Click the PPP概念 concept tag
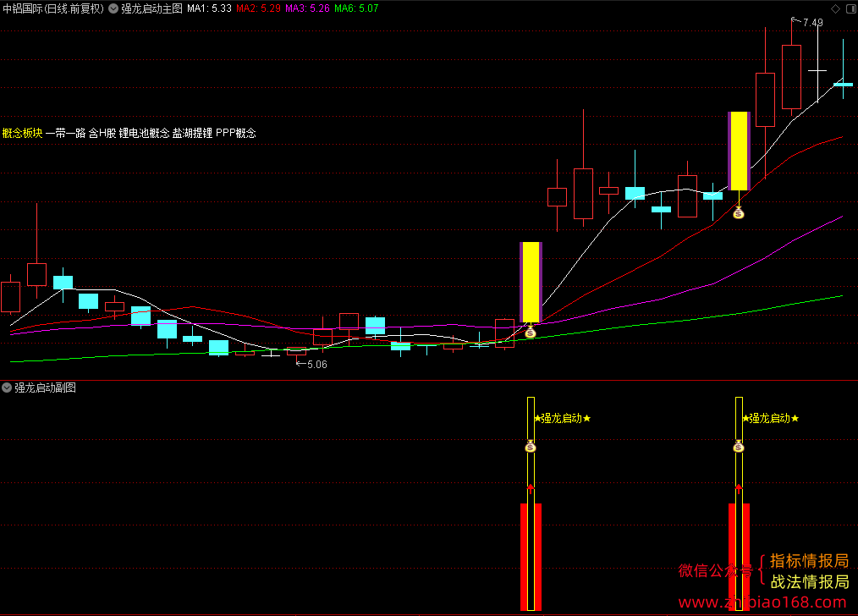 tap(236, 133)
